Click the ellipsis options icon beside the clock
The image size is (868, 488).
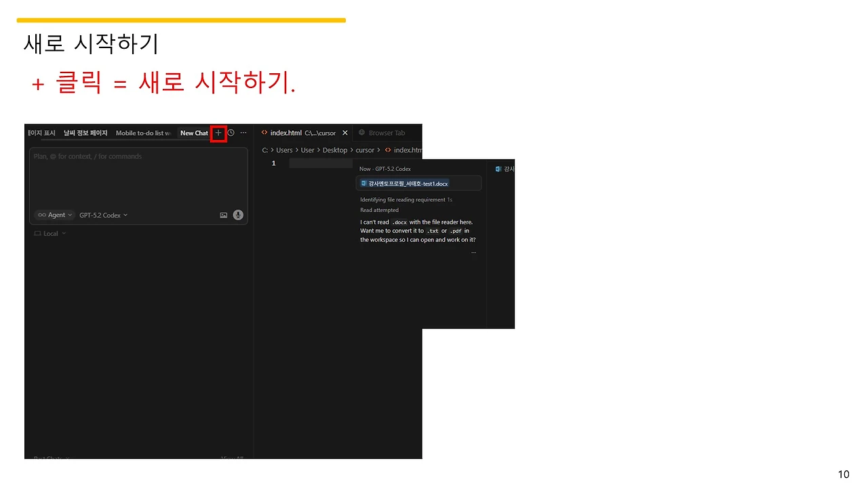[243, 133]
